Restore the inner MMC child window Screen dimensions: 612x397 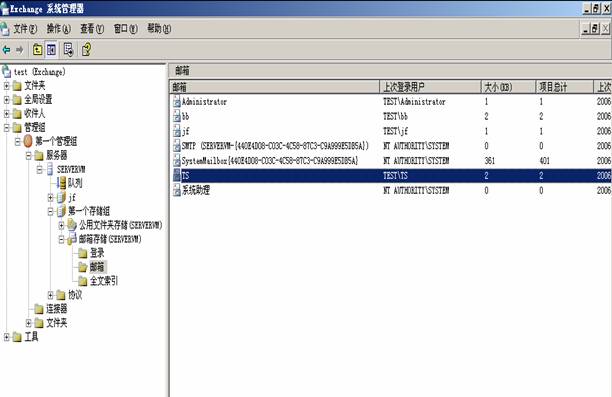tap(595, 28)
